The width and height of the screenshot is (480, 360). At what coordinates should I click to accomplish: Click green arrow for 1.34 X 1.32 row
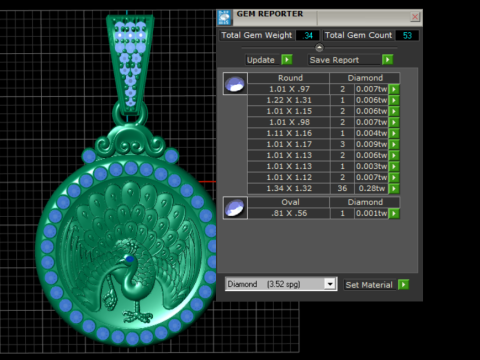pyautogui.click(x=394, y=188)
